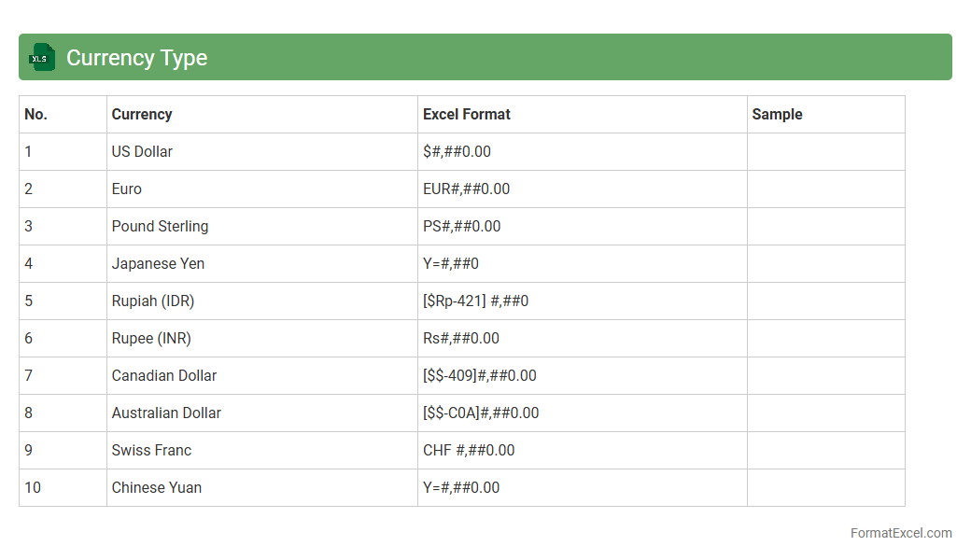
Task: Click the Excel Format column header
Action: [467, 114]
